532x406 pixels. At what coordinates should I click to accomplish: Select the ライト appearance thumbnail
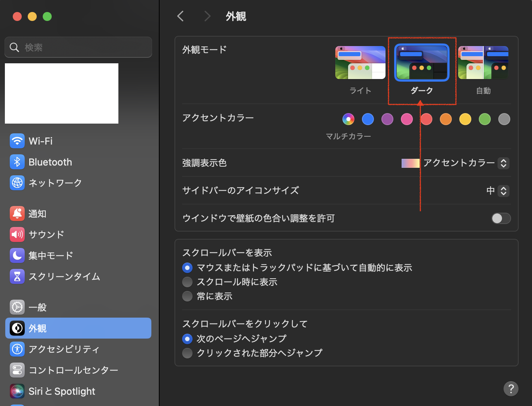click(x=360, y=63)
